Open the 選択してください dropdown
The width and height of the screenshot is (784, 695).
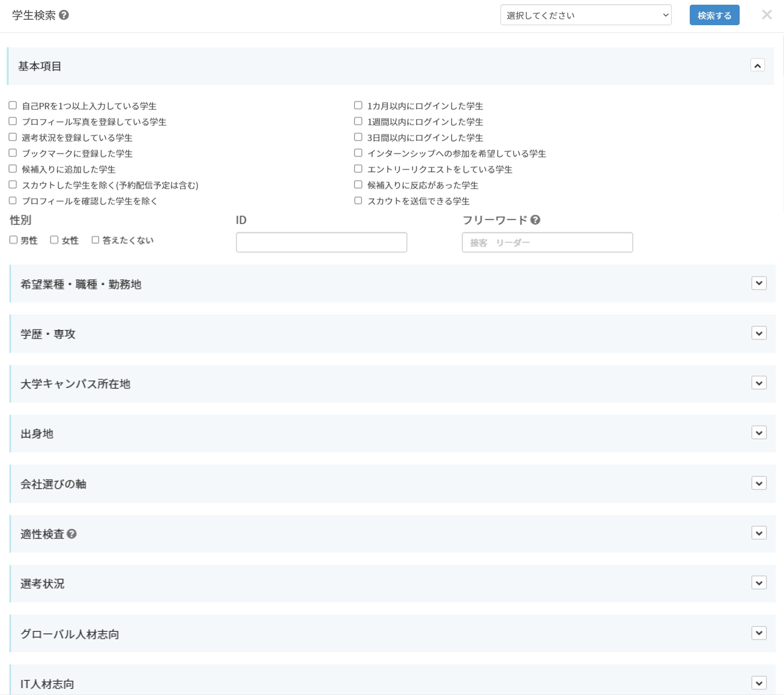click(586, 15)
